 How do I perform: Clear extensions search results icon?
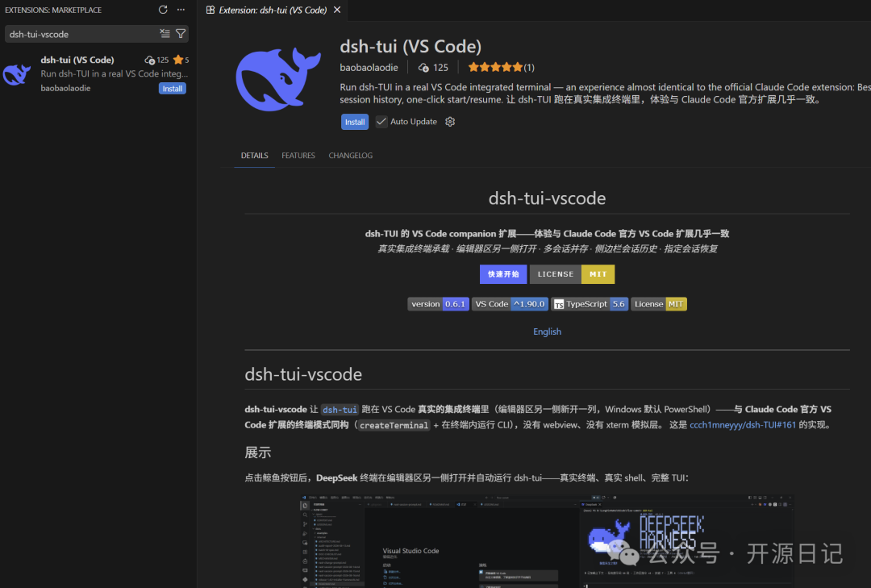click(165, 33)
